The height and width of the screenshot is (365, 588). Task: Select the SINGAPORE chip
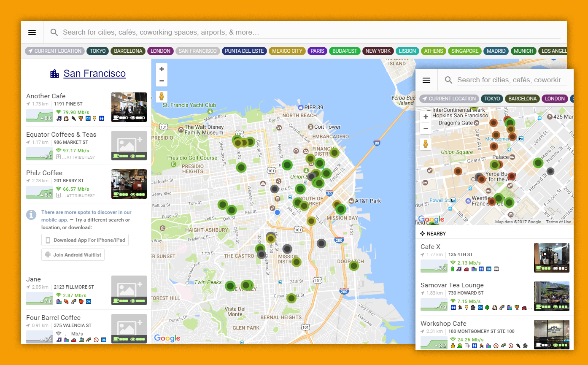(x=465, y=51)
